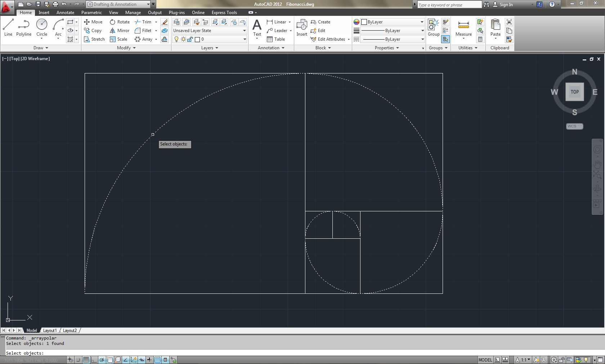Screen dimensions: 605x364
Task: Select the Move command
Action: click(94, 22)
